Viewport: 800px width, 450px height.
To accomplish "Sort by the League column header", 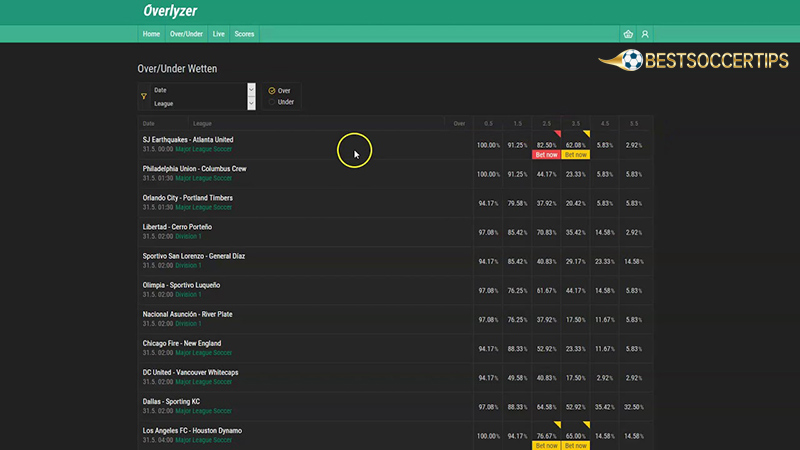I will pos(202,123).
